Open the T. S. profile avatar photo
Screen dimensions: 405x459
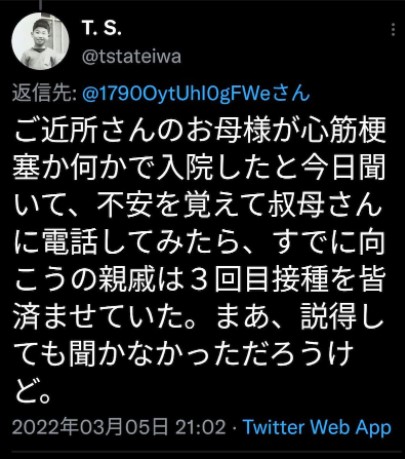coord(40,42)
